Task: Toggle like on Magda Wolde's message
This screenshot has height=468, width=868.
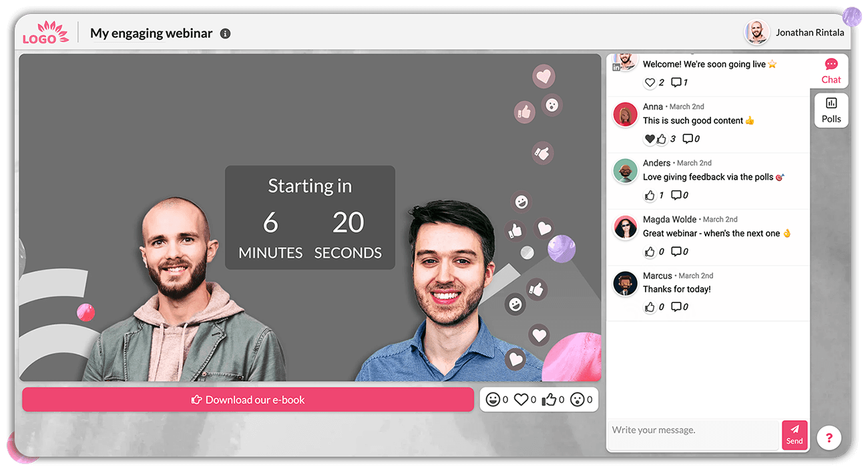Action: [x=650, y=252]
